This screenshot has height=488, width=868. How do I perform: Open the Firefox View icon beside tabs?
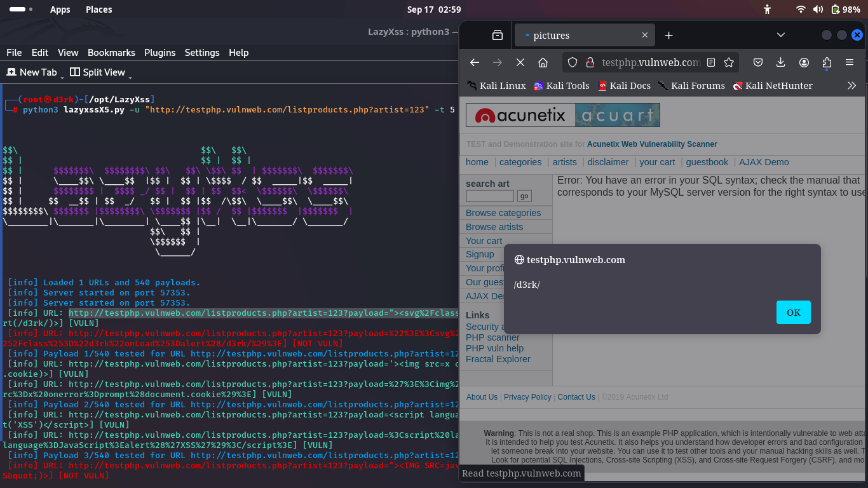click(x=498, y=36)
